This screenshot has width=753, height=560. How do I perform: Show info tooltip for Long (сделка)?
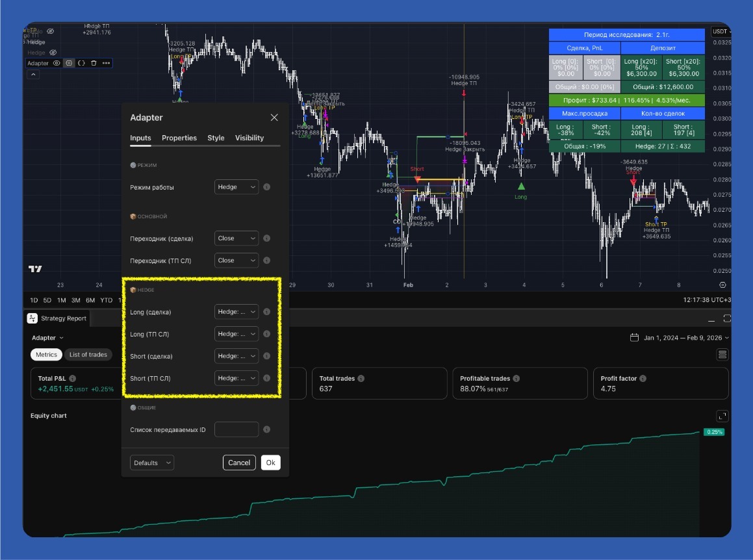[266, 312]
